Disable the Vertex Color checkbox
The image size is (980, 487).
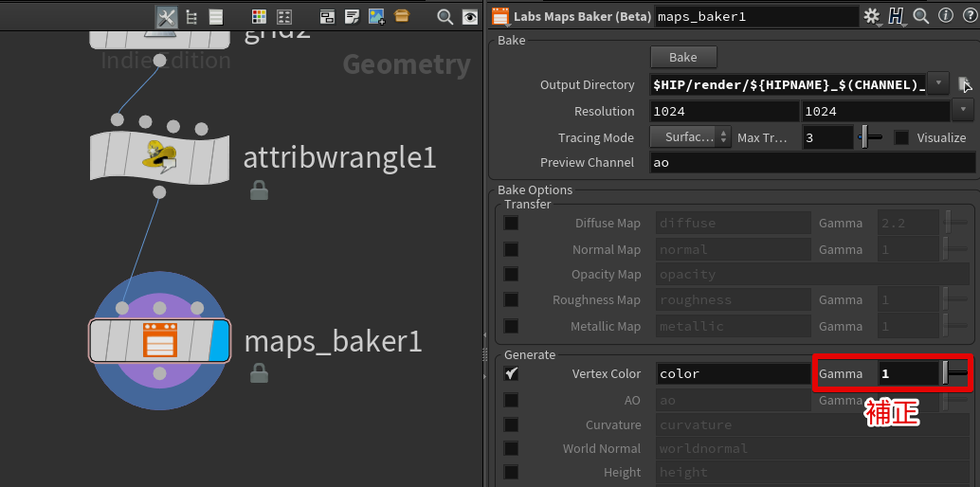coord(511,374)
